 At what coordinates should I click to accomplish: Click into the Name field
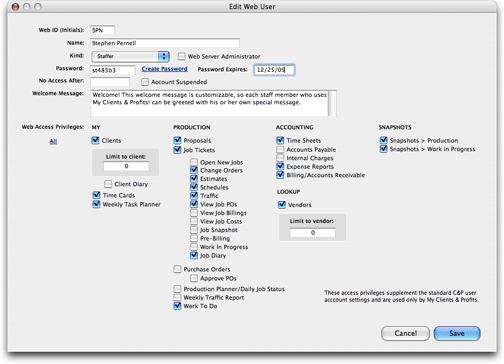(x=165, y=43)
